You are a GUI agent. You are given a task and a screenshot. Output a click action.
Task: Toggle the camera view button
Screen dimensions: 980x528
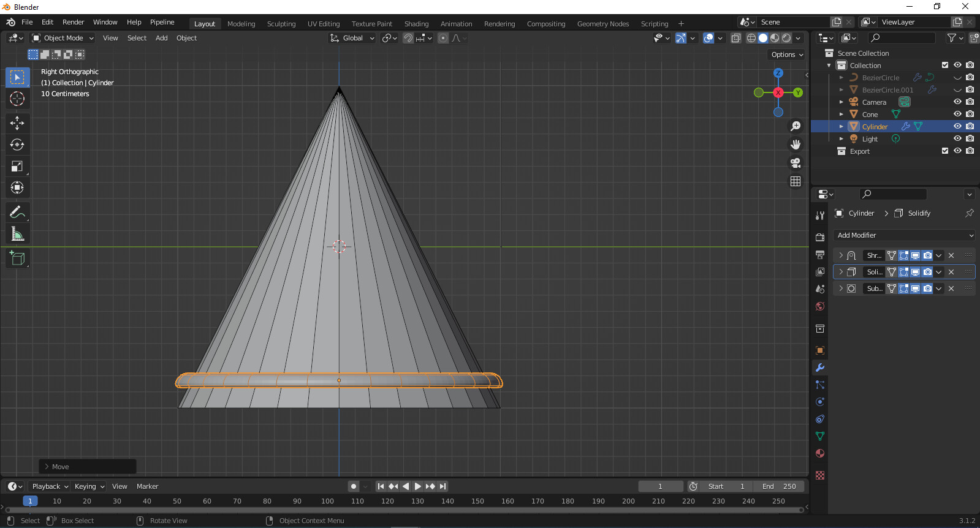tap(796, 163)
